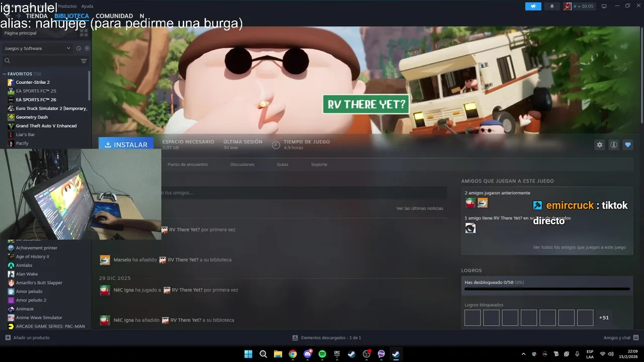Open OBS Studio from the taskbar
This screenshot has width=644, height=362.
pos(366,354)
